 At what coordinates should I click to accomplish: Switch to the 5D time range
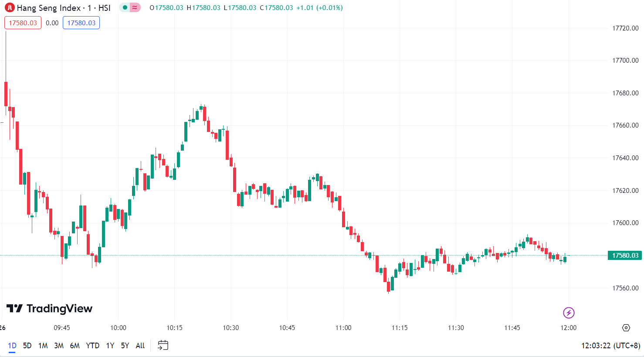click(27, 346)
